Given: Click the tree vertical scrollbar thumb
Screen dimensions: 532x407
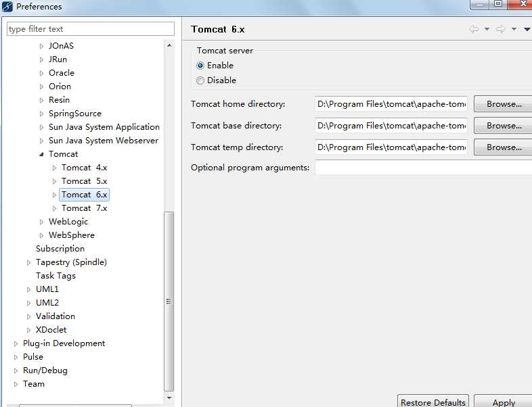Looking at the screenshot, I should point(169,302).
